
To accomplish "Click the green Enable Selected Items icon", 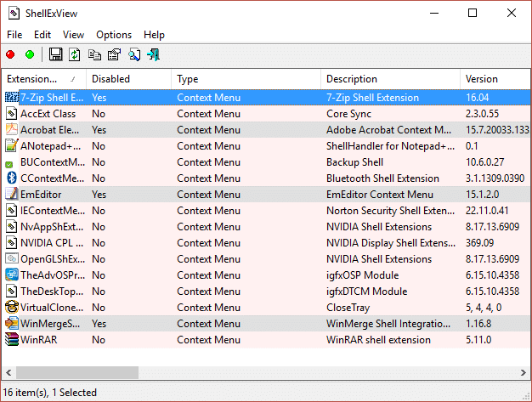I will click(30, 55).
